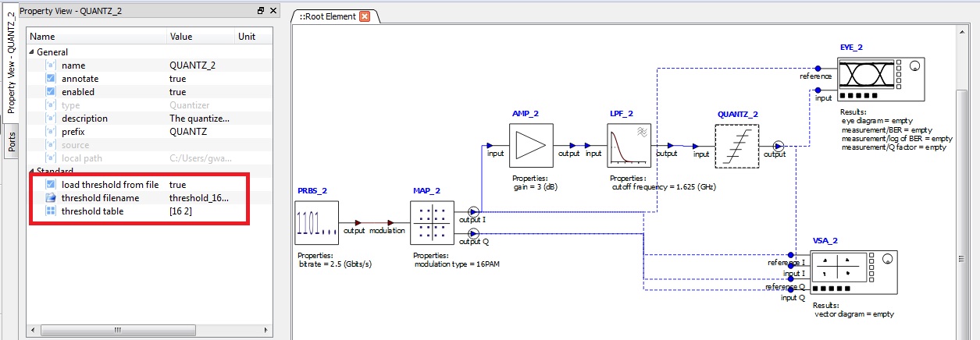Close the ::Root Element tab
The width and height of the screenshot is (980, 340).
pos(365,16)
